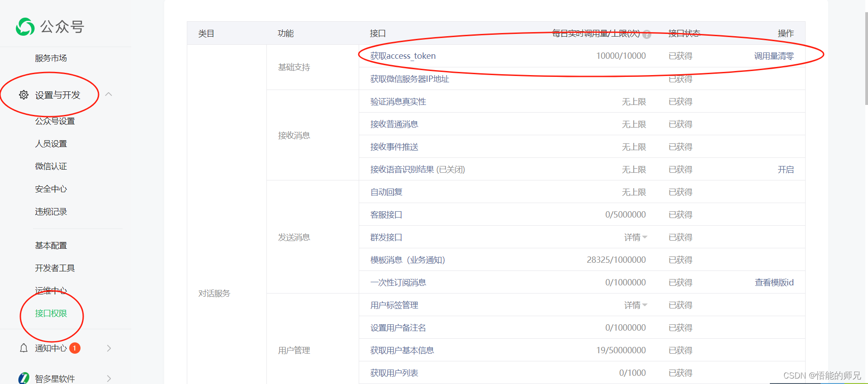Click the 类目 column header
Screen dimensions: 868x384
point(206,33)
